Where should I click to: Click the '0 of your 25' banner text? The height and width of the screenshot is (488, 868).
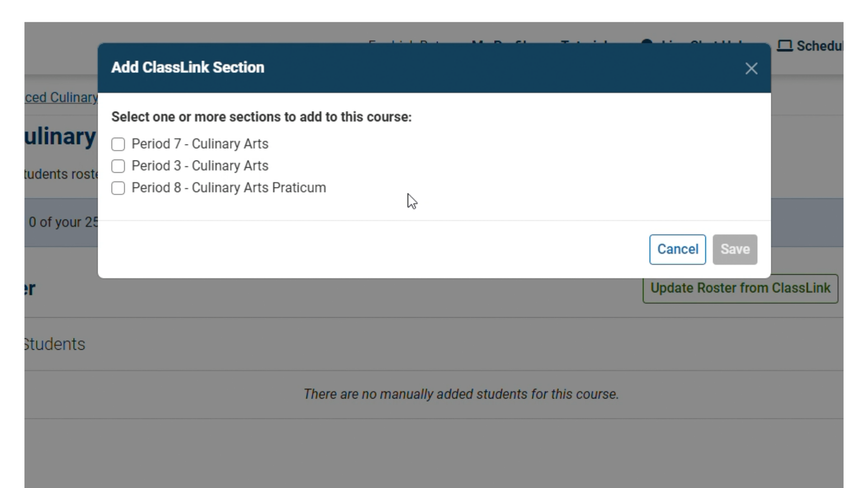coord(63,222)
